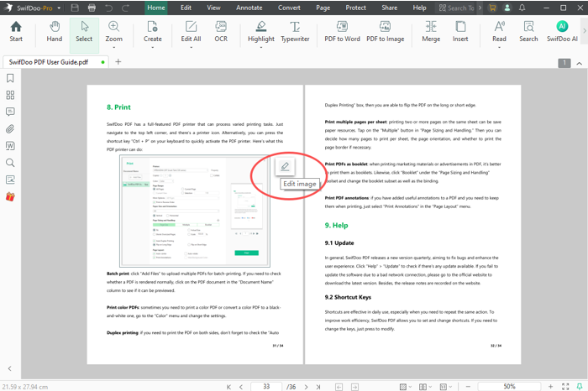
Task: Open Search from the ribbon
Action: (528, 31)
